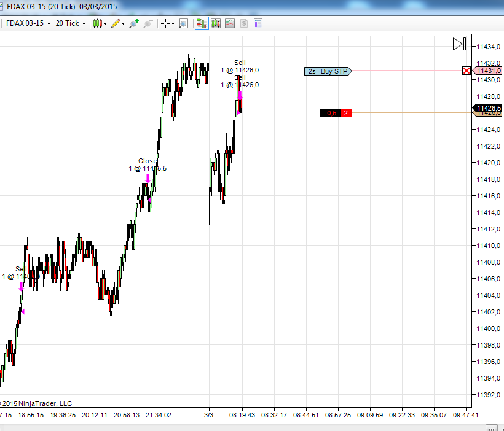Screen dimensions: 504x431
Task: Click the 3/3 date label on time axis
Action: coord(208,415)
